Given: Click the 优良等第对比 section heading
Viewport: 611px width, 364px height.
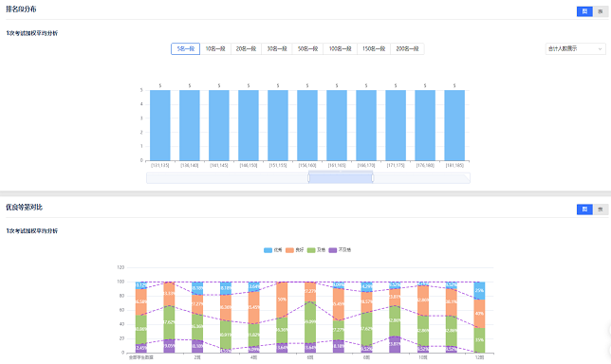Looking at the screenshot, I should click(24, 207).
